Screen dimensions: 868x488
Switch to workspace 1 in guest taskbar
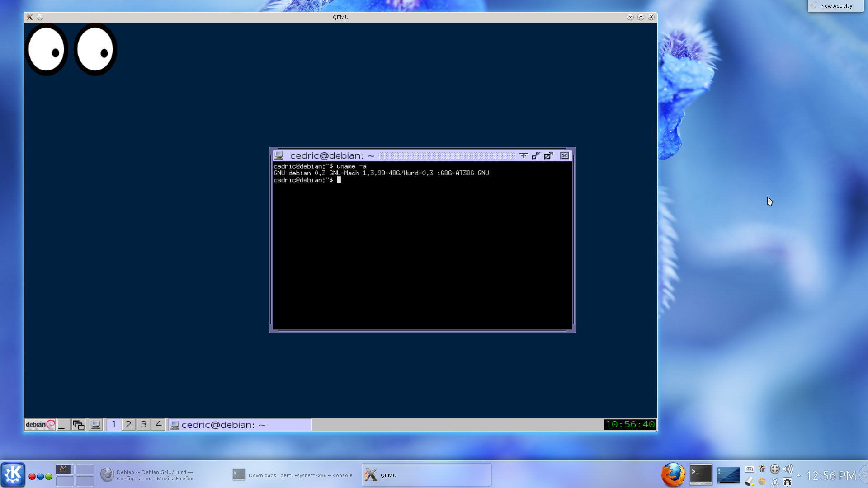click(x=114, y=425)
